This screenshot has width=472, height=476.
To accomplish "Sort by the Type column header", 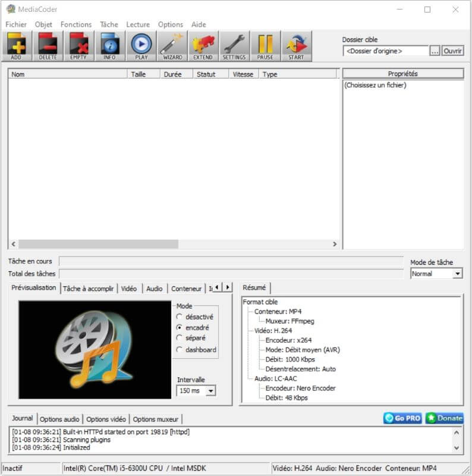I will (x=298, y=74).
